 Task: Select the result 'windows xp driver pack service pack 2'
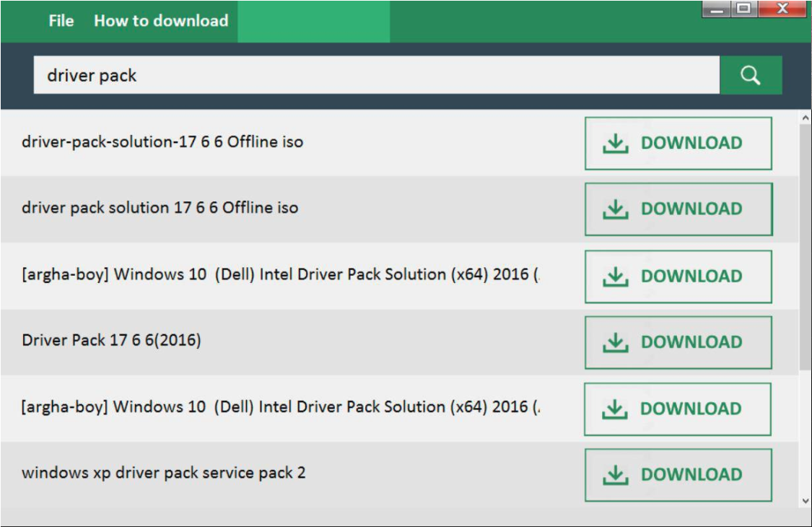point(163,473)
